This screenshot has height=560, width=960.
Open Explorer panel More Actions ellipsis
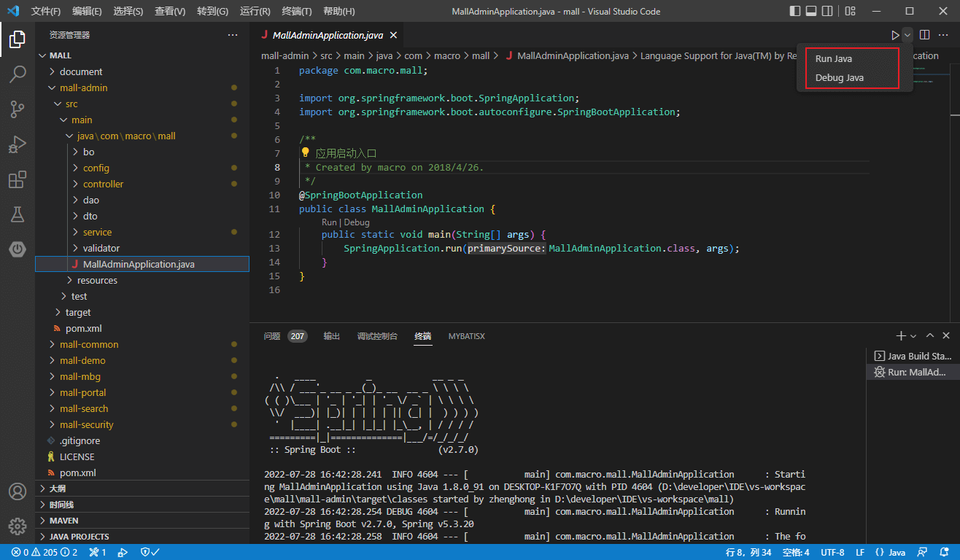click(x=233, y=35)
